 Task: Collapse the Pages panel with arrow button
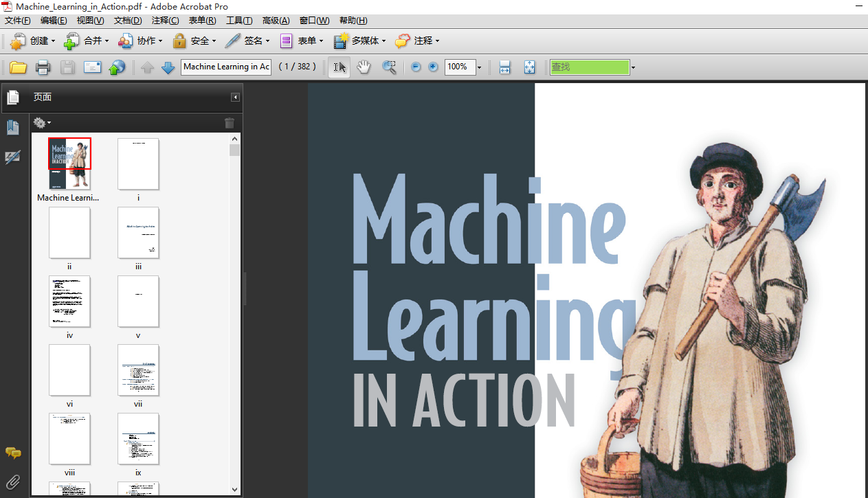pos(235,98)
